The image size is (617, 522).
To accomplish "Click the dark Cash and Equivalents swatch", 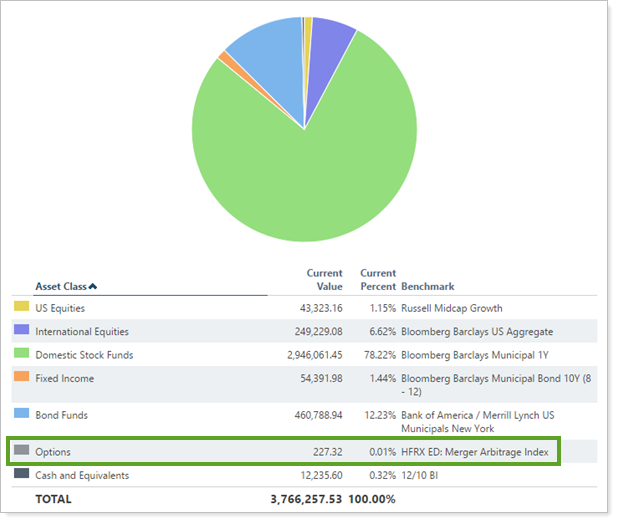I will (21, 476).
